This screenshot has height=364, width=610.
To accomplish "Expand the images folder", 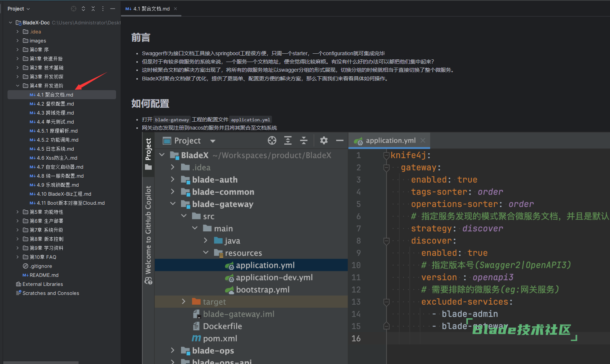I will coord(17,41).
